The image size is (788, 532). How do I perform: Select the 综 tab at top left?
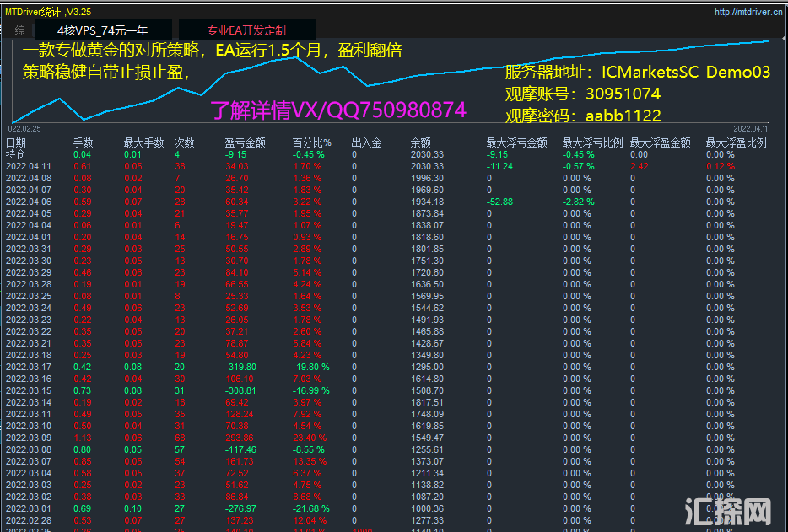pos(19,30)
